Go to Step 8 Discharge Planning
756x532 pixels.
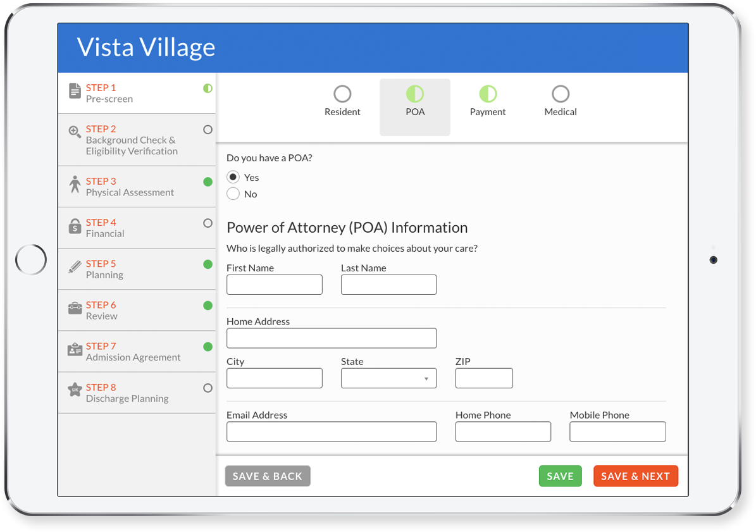137,393
